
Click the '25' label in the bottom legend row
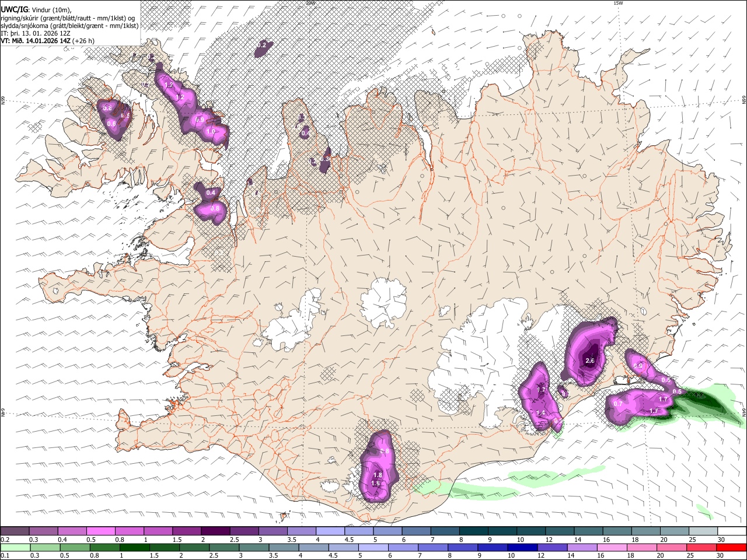tap(692, 556)
